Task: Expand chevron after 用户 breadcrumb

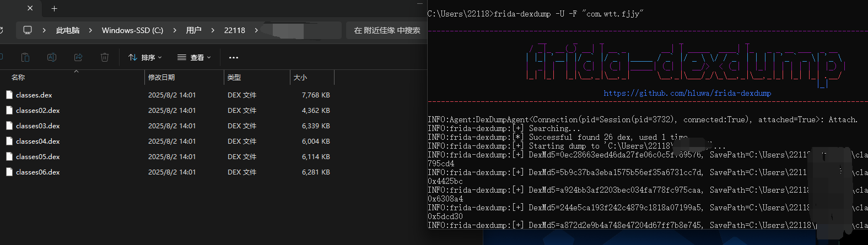Action: (213, 30)
